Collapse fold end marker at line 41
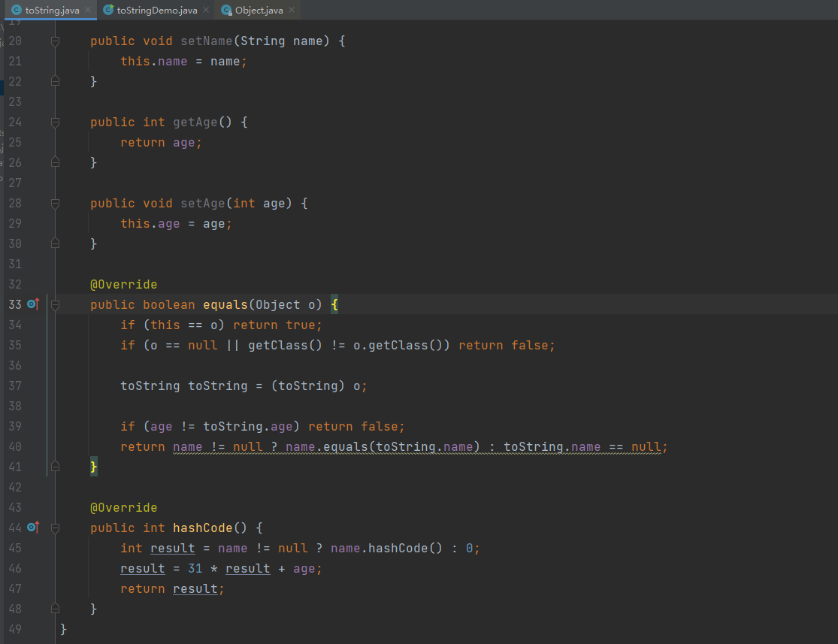Screen dimensions: 838x644 point(55,467)
